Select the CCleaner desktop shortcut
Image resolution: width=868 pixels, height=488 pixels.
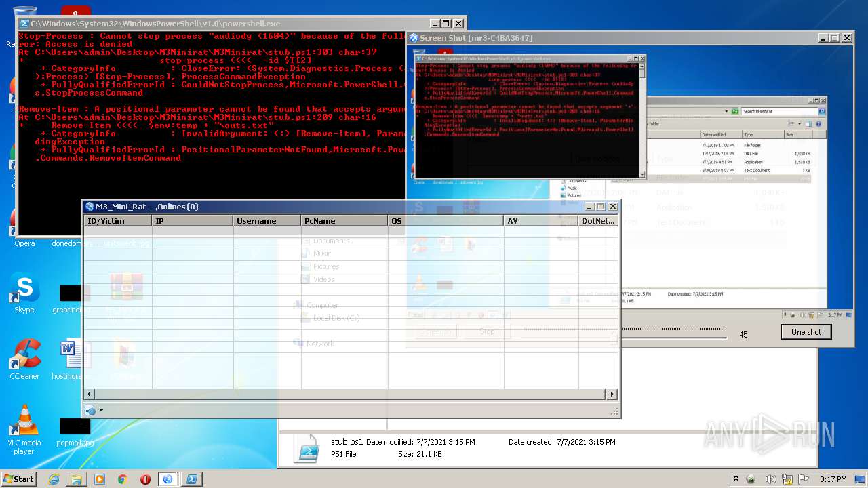point(24,360)
